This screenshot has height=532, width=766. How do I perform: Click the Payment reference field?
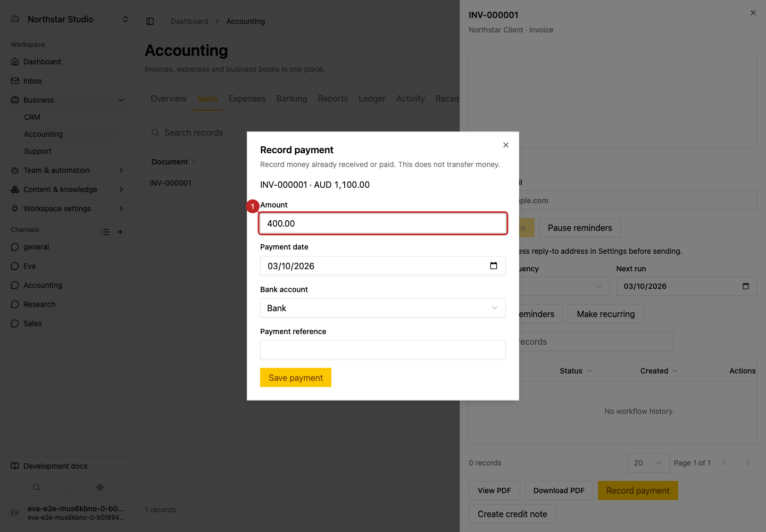(383, 350)
